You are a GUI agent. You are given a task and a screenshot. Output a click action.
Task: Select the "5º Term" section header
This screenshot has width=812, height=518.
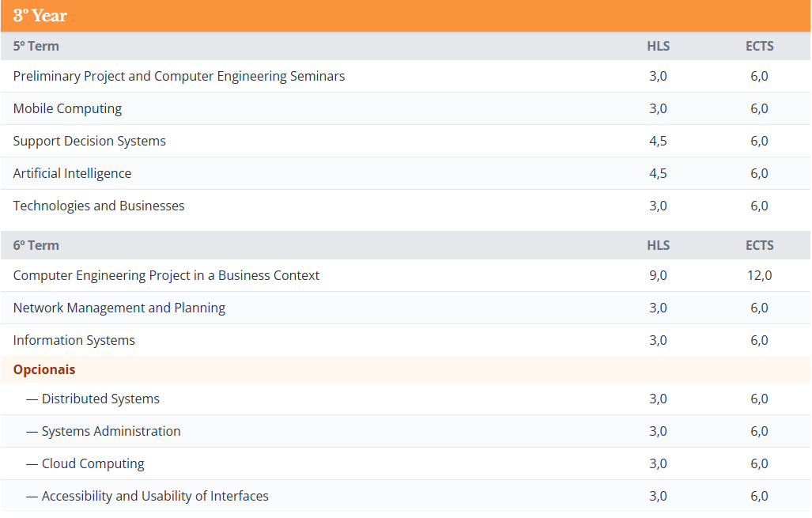(36, 46)
